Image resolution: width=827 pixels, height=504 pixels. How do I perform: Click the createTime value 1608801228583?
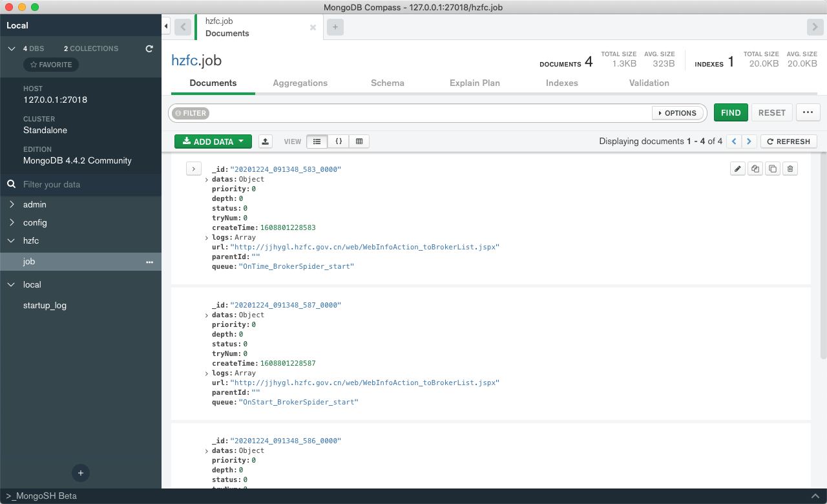288,227
